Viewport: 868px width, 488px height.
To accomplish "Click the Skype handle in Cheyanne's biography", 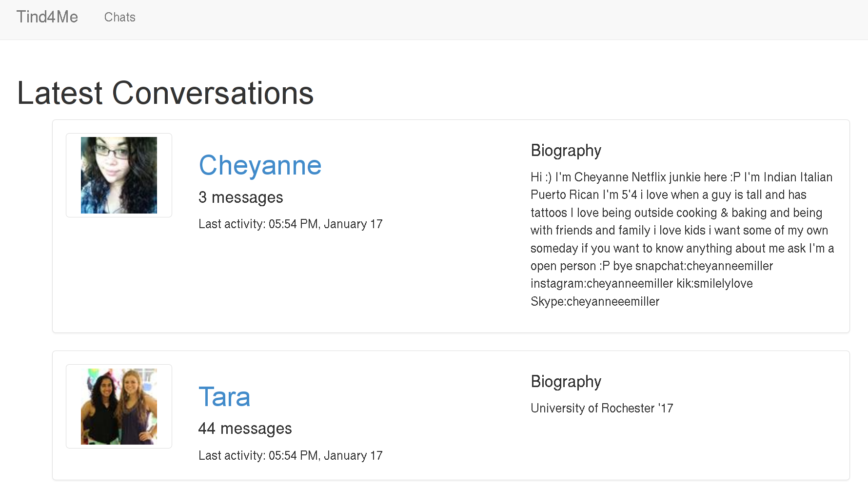I will pos(595,302).
